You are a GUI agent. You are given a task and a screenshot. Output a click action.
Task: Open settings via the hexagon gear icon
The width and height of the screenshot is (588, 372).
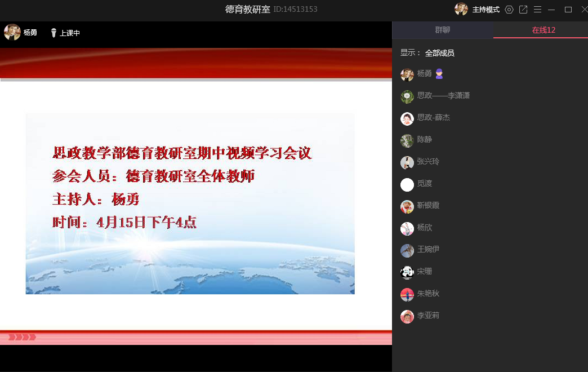pyautogui.click(x=509, y=10)
